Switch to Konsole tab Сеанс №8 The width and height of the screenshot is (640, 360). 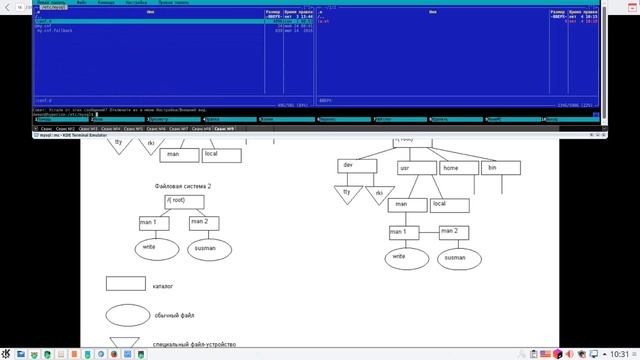[x=202, y=129]
